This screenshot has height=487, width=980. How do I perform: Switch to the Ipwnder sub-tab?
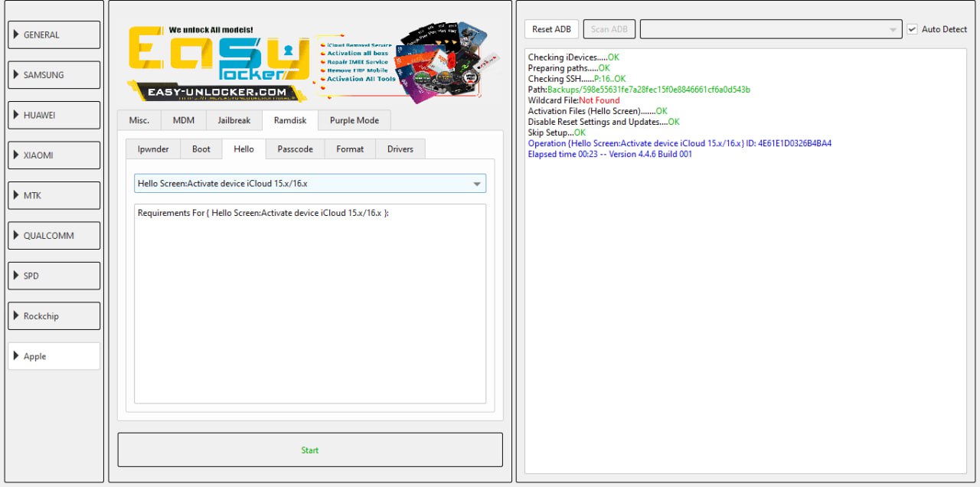coord(153,149)
